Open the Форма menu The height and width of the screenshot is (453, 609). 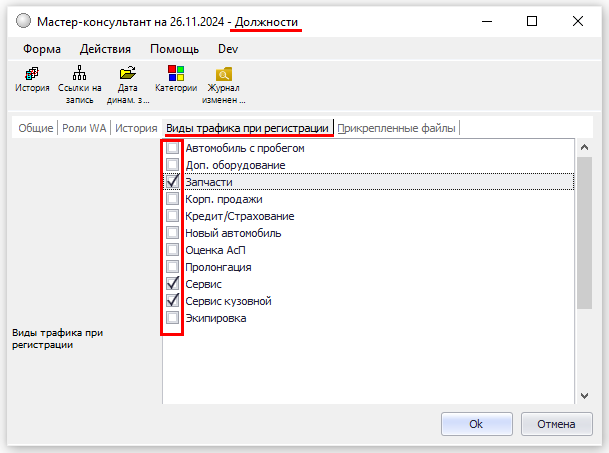(x=41, y=49)
